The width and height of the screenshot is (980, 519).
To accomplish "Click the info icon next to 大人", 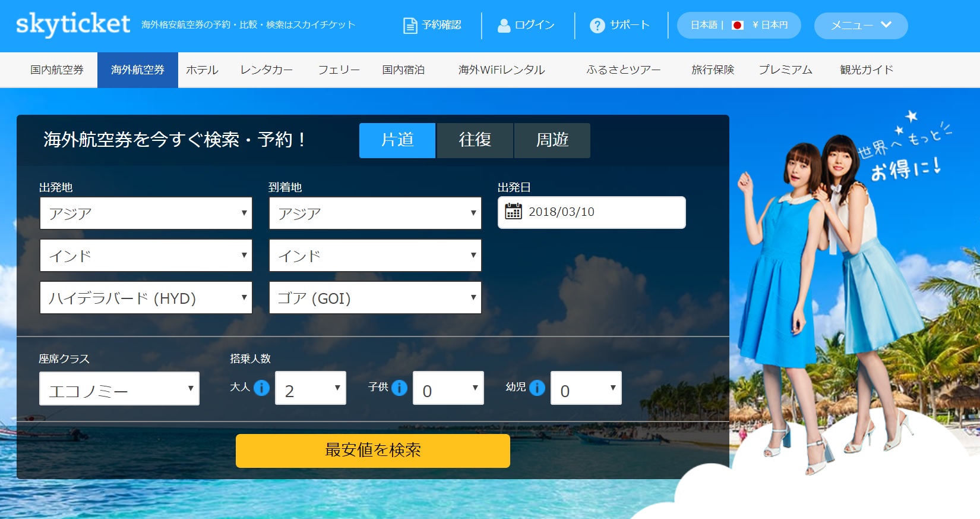I will pos(261,388).
